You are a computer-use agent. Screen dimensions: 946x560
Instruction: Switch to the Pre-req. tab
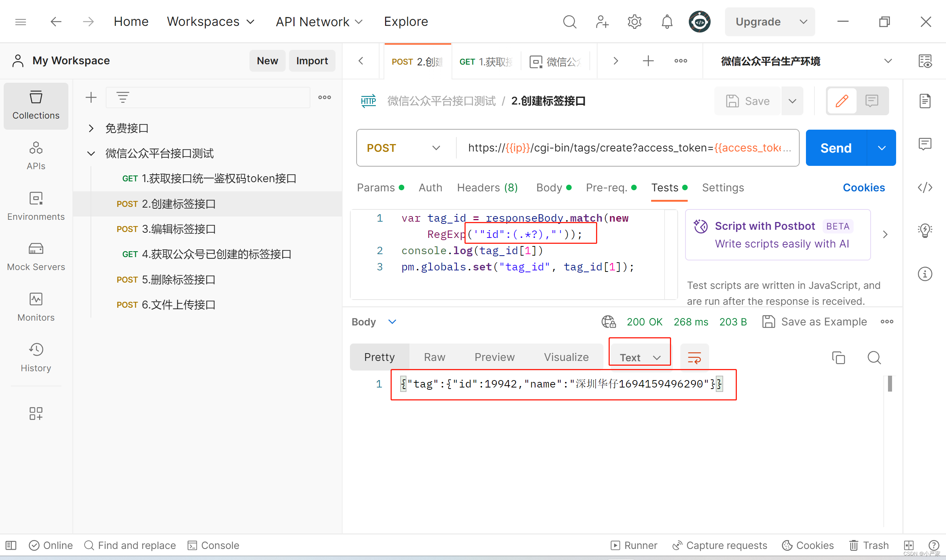(611, 188)
